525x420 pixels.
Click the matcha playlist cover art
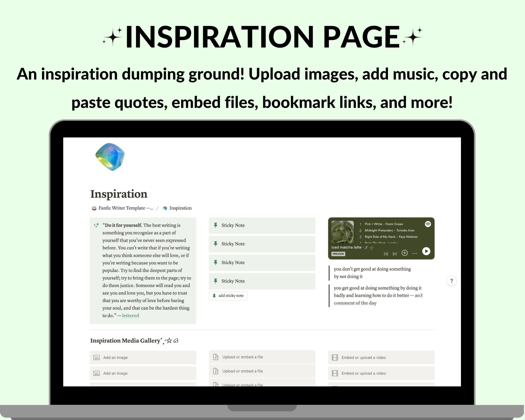point(343,232)
